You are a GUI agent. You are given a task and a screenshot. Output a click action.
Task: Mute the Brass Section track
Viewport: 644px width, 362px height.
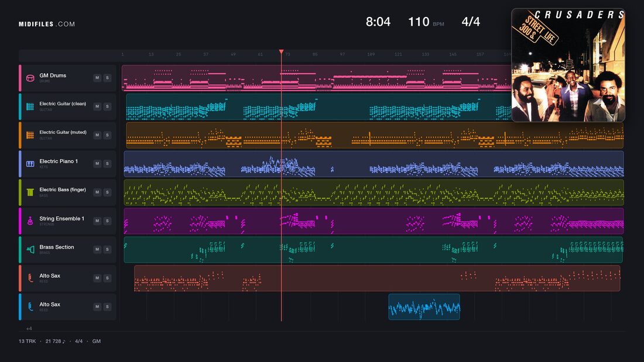click(97, 249)
